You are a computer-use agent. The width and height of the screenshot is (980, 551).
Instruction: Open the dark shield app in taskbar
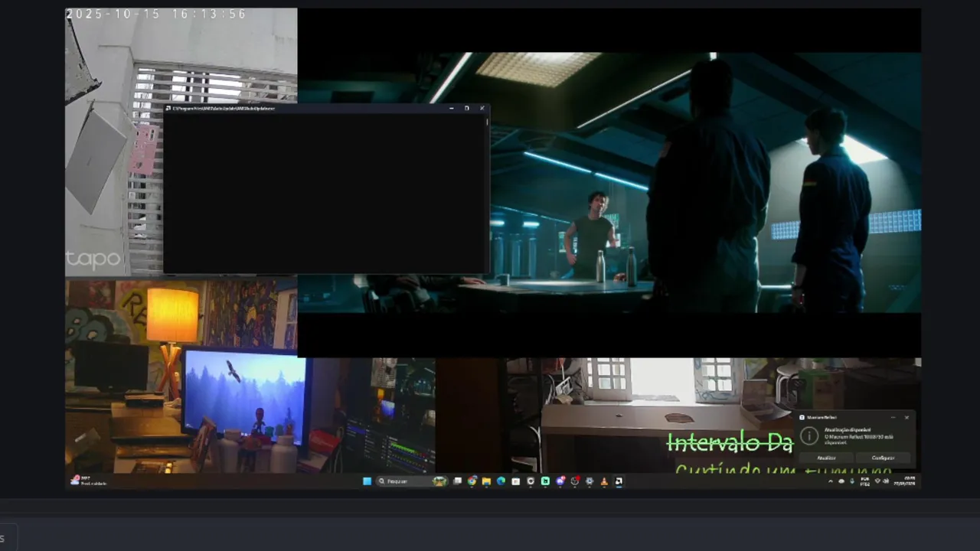pyautogui.click(x=531, y=481)
